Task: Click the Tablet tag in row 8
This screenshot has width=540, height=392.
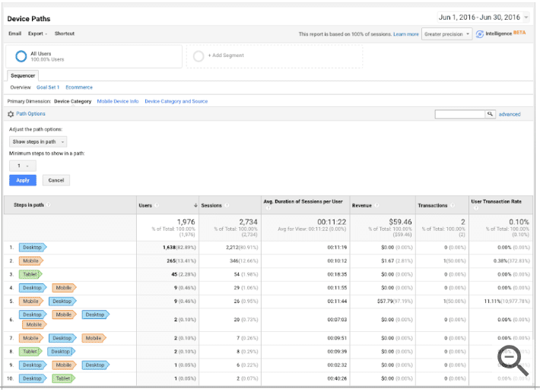Action: click(x=30, y=352)
